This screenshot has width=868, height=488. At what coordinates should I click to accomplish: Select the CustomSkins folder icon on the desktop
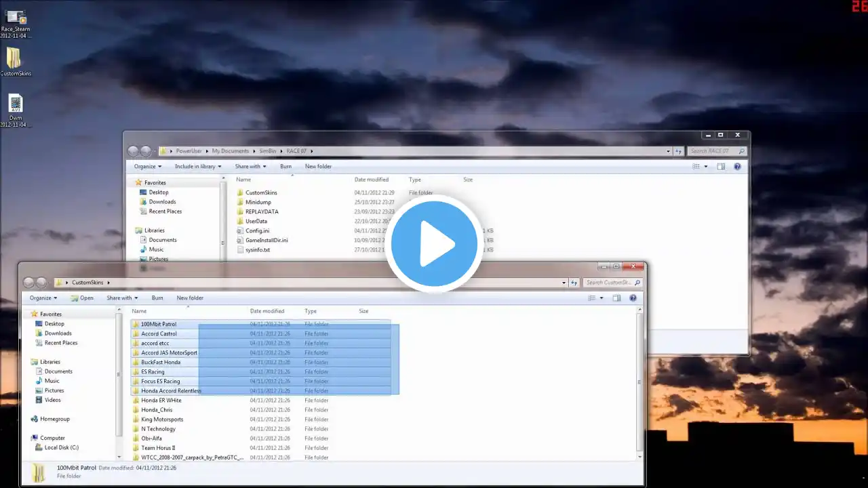[15, 62]
